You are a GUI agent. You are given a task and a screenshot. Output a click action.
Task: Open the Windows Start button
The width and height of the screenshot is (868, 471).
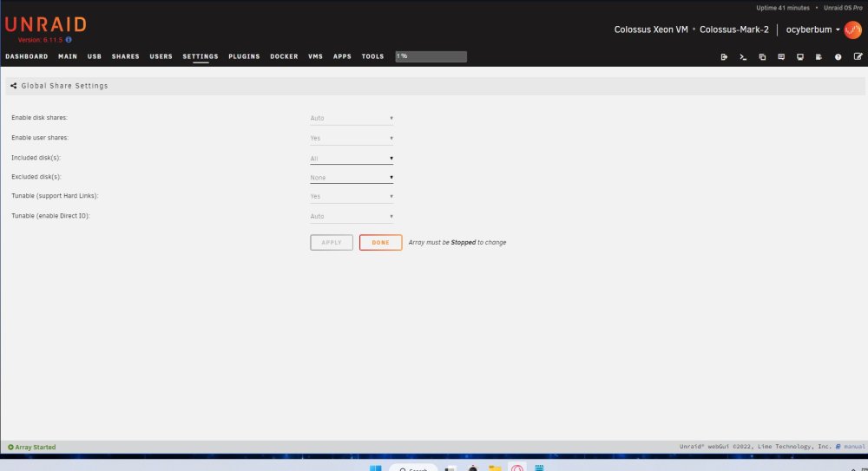(375, 468)
